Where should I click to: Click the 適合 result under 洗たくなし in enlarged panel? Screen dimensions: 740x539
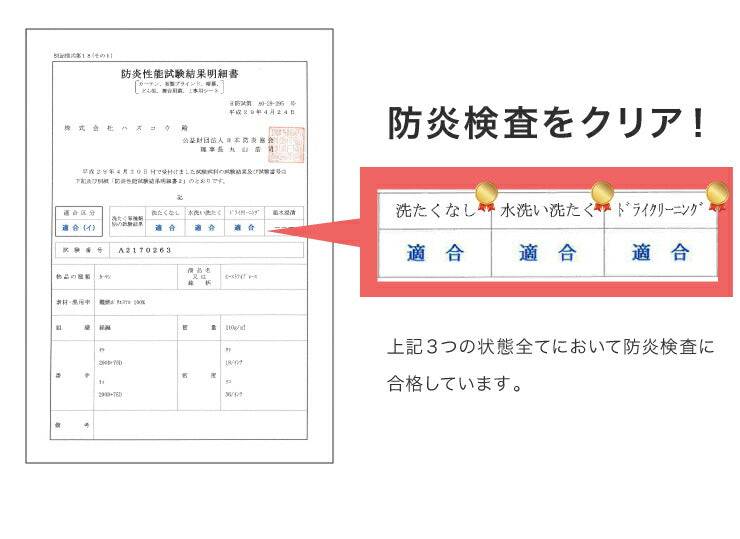[435, 253]
